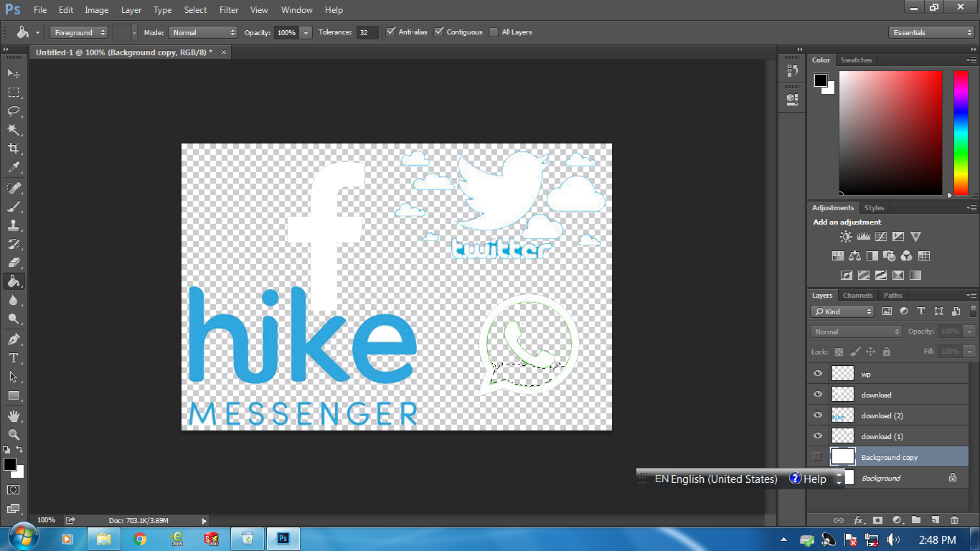Enable the All Layers checkbox
The height and width of the screenshot is (551, 980).
point(494,32)
